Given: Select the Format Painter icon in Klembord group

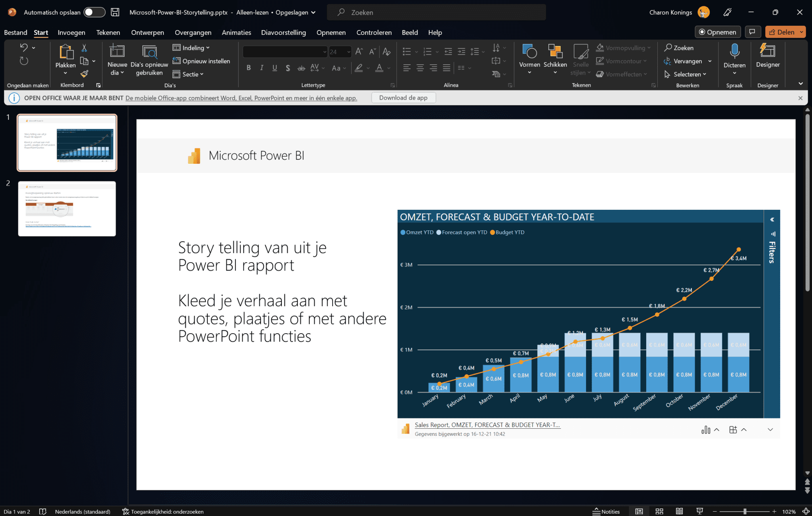Looking at the screenshot, I should tap(84, 74).
